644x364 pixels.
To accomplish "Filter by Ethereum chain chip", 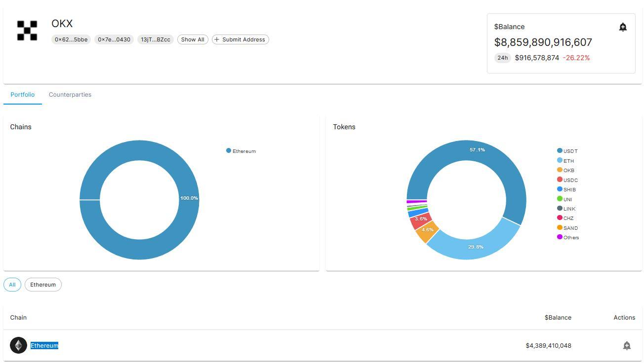I will [x=43, y=285].
